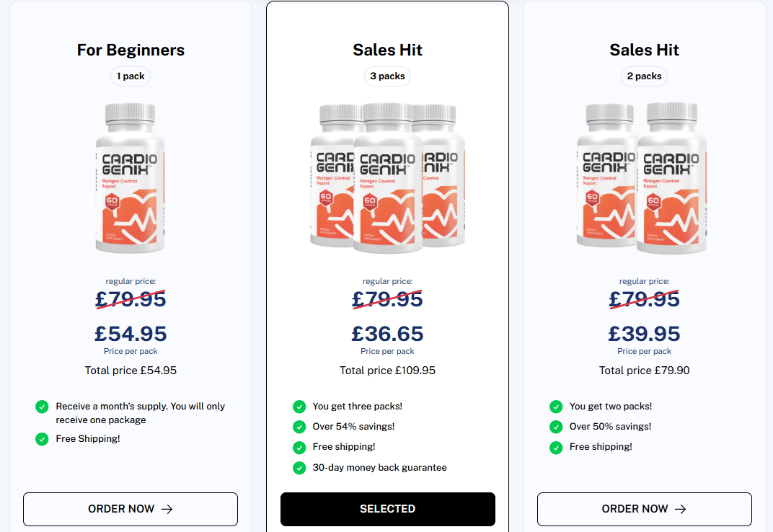The height and width of the screenshot is (532, 773).
Task: Select the '3 packs' badge on middle card
Action: pos(387,76)
